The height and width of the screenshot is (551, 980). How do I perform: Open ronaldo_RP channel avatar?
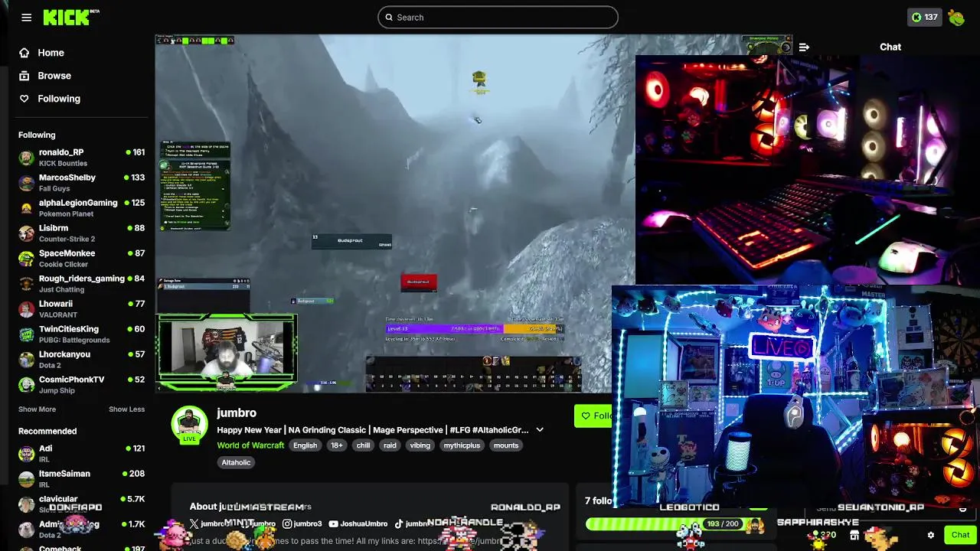click(x=27, y=158)
